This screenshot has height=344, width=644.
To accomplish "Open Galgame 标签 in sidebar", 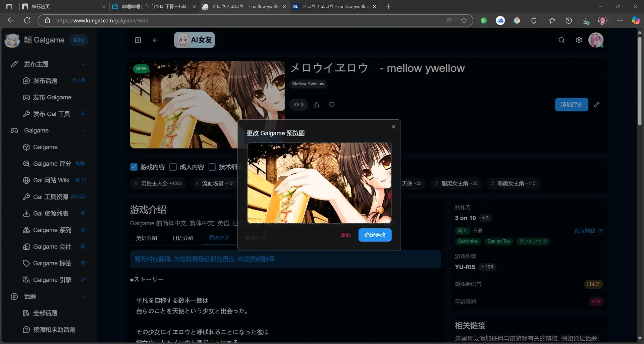I will 54,263.
